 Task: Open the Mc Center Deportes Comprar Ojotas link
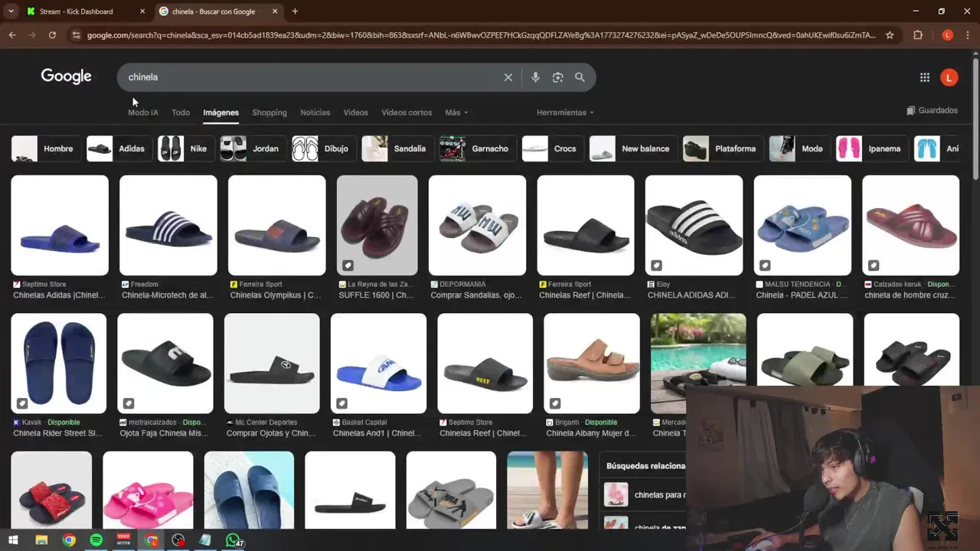tap(271, 433)
